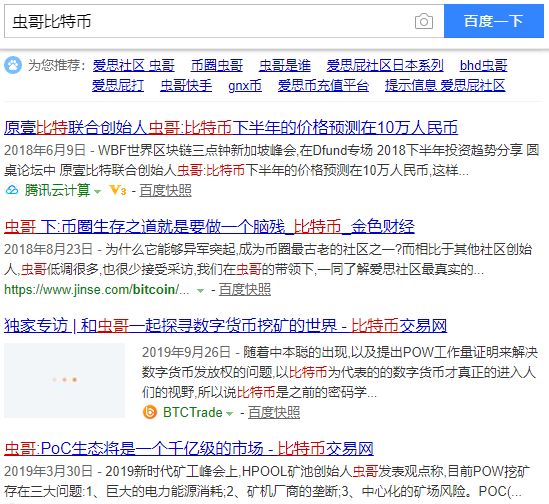
Task: Click the date text 2018年6月9日
Action: 45,150
